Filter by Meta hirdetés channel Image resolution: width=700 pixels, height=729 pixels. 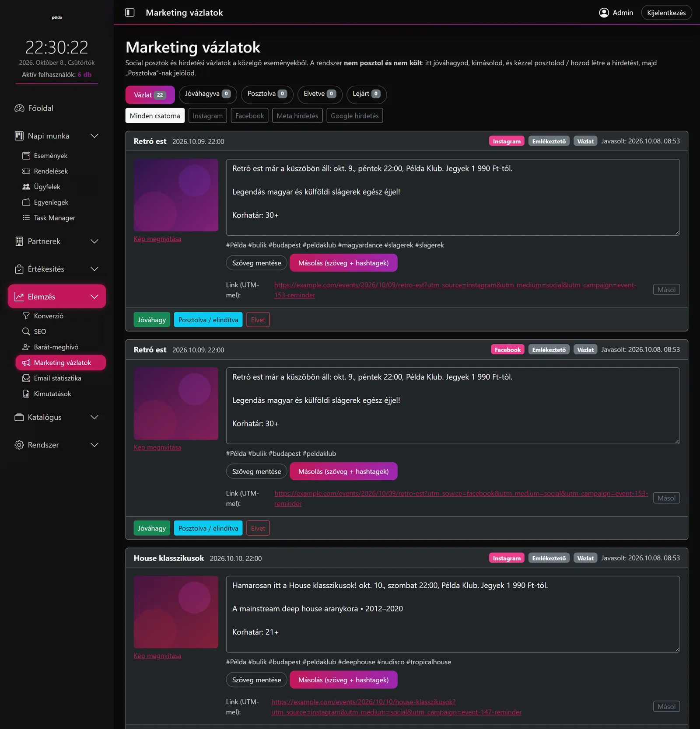[297, 116]
